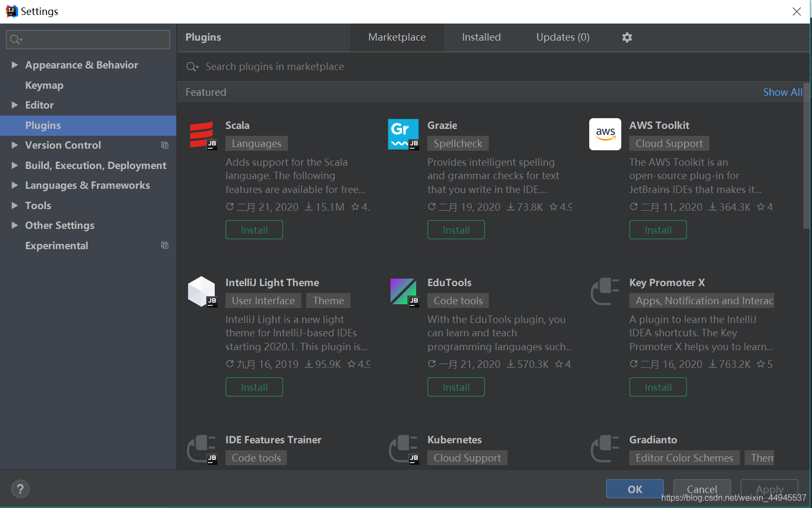Click the Code tools tag under EduTools
The width and height of the screenshot is (812, 508).
click(458, 301)
